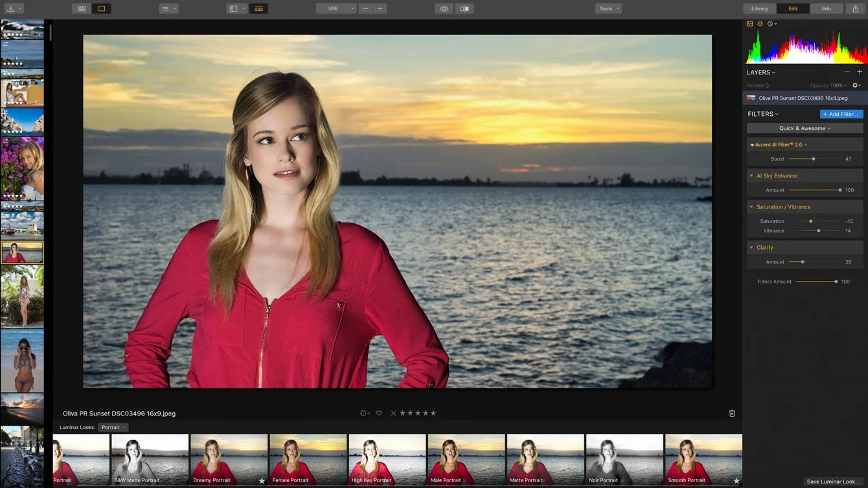The height and width of the screenshot is (488, 868).
Task: Toggle the side panel layout icon
Action: [236, 8]
